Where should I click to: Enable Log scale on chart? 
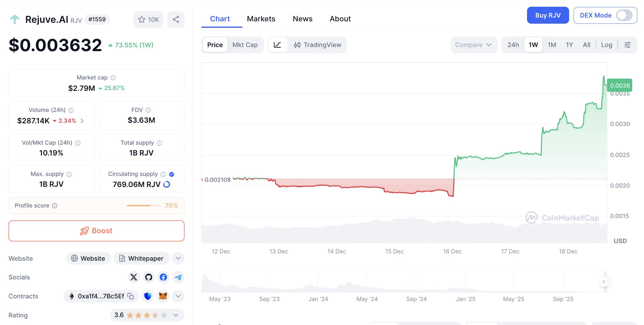[607, 45]
